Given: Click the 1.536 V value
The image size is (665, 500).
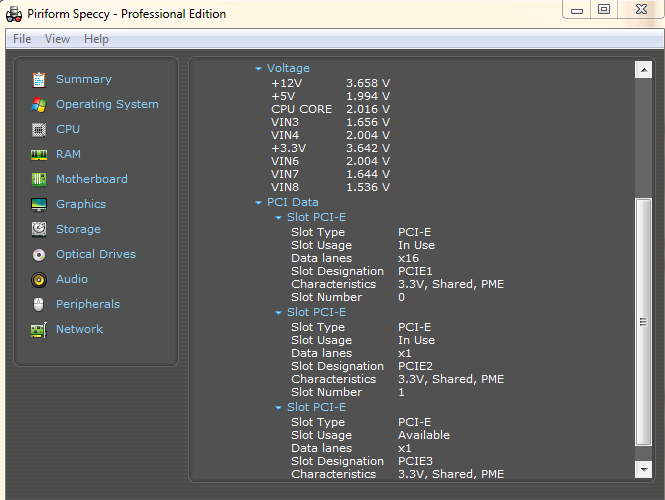Looking at the screenshot, I should (368, 187).
